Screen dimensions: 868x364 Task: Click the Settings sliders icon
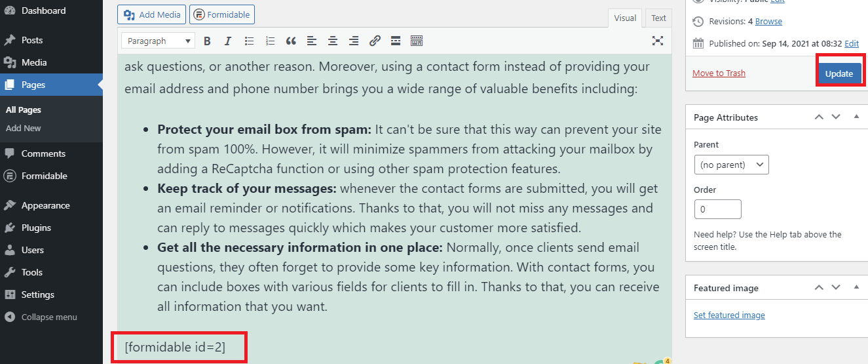pyautogui.click(x=10, y=294)
